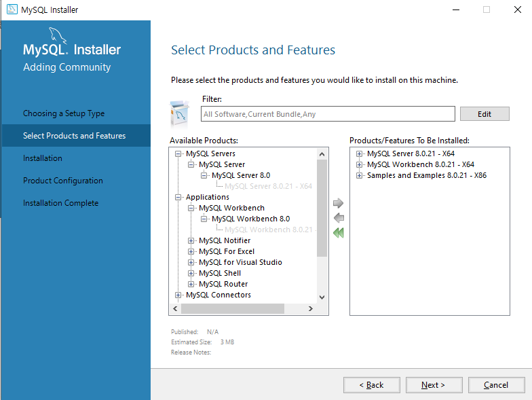Go to the Installation step
Screen dimensions: 532x400
pyautogui.click(x=42, y=158)
